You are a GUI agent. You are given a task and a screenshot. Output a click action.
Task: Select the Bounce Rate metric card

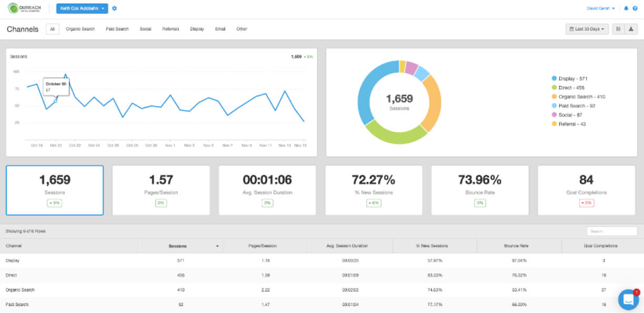point(480,190)
